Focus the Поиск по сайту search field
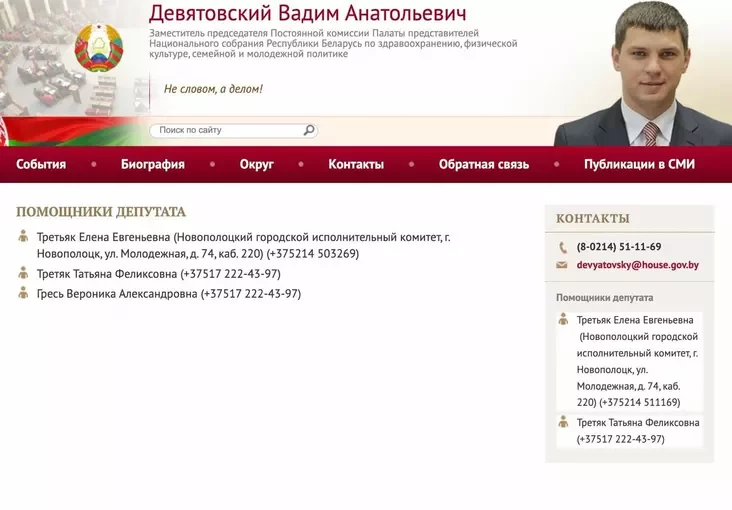The width and height of the screenshot is (732, 510). [228, 130]
